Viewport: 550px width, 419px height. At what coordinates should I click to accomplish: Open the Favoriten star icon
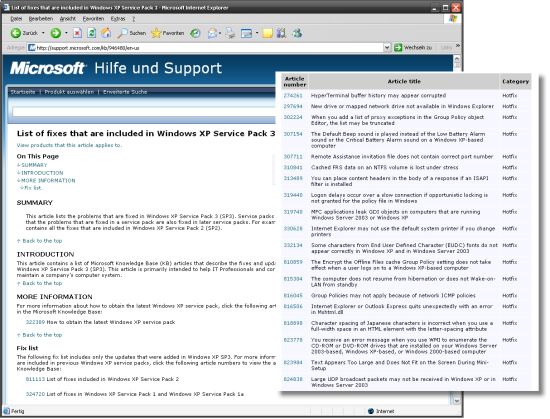[167, 33]
